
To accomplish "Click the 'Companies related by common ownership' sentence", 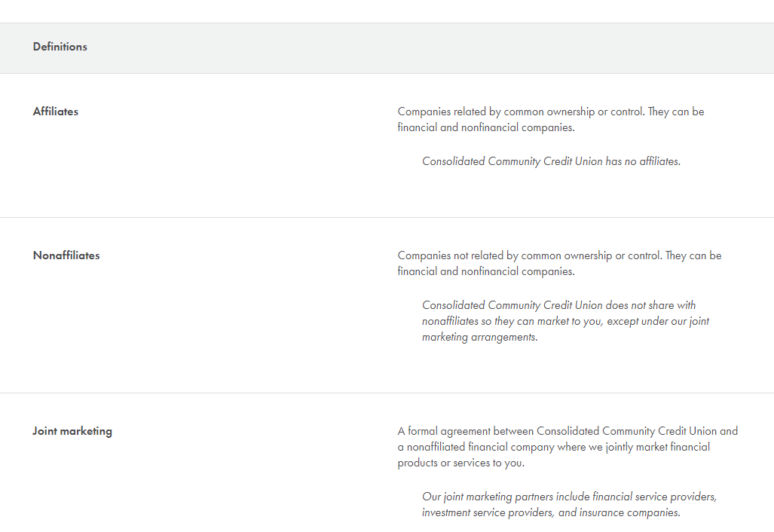I will 520,112.
